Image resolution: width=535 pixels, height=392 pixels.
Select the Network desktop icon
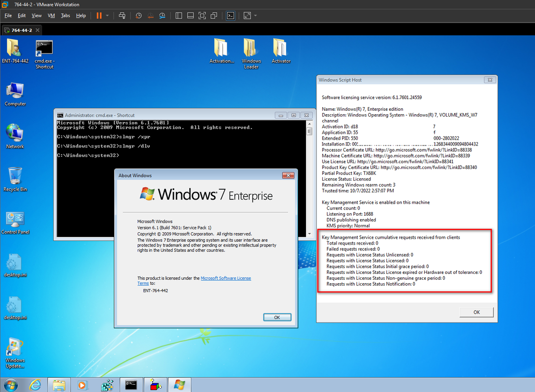tap(15, 136)
